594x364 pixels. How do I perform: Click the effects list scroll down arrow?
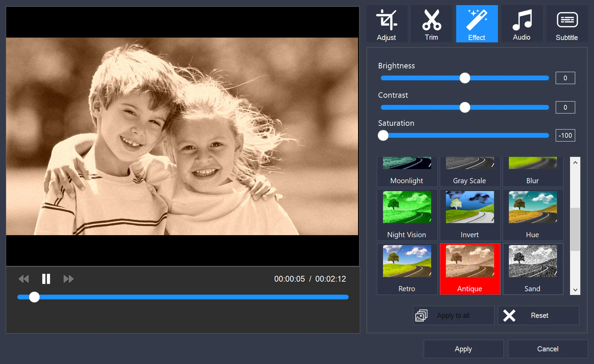tap(575, 290)
